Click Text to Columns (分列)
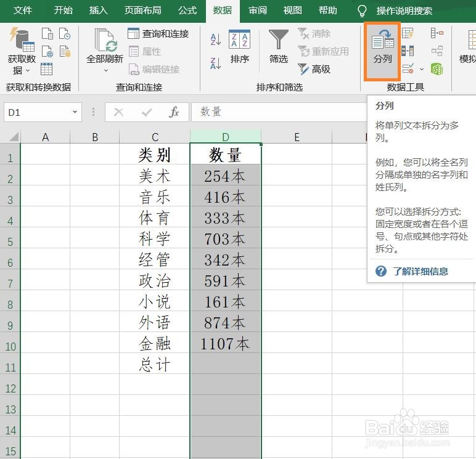 (382, 51)
